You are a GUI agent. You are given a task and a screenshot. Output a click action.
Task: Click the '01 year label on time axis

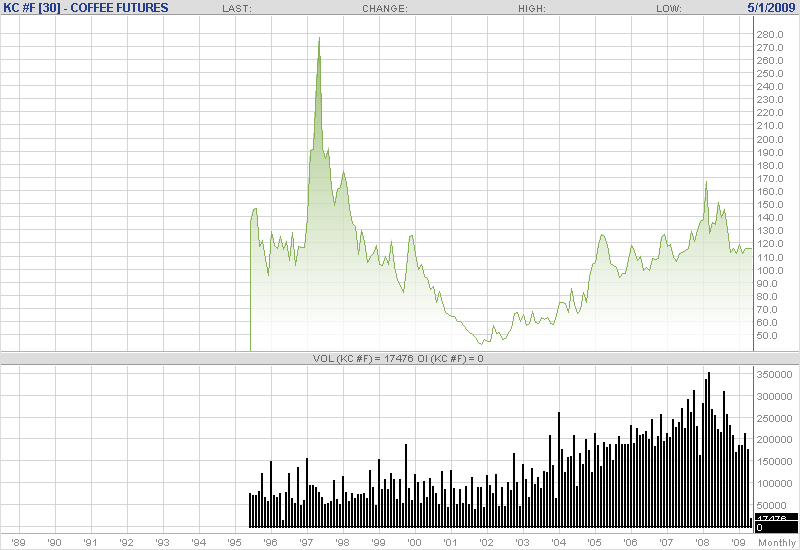click(451, 542)
